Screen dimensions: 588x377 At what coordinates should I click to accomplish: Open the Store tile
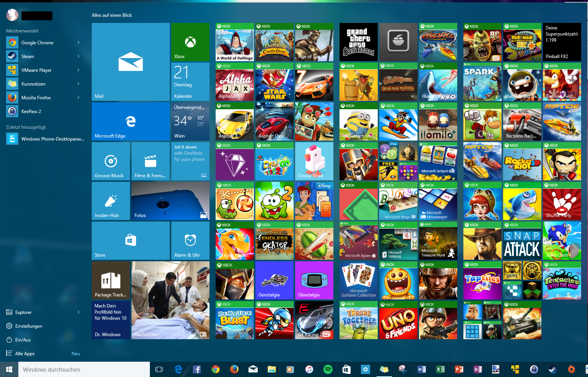click(x=131, y=241)
